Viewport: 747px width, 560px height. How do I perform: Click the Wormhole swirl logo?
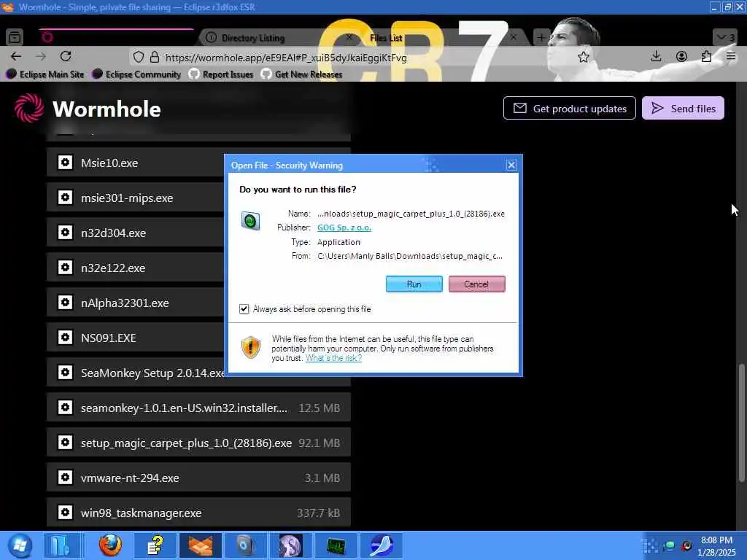tap(28, 108)
